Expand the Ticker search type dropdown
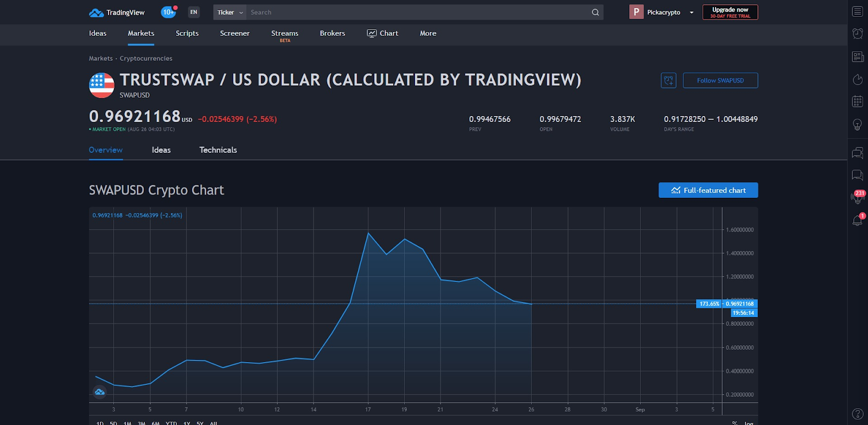Image resolution: width=868 pixels, height=425 pixels. (x=230, y=12)
